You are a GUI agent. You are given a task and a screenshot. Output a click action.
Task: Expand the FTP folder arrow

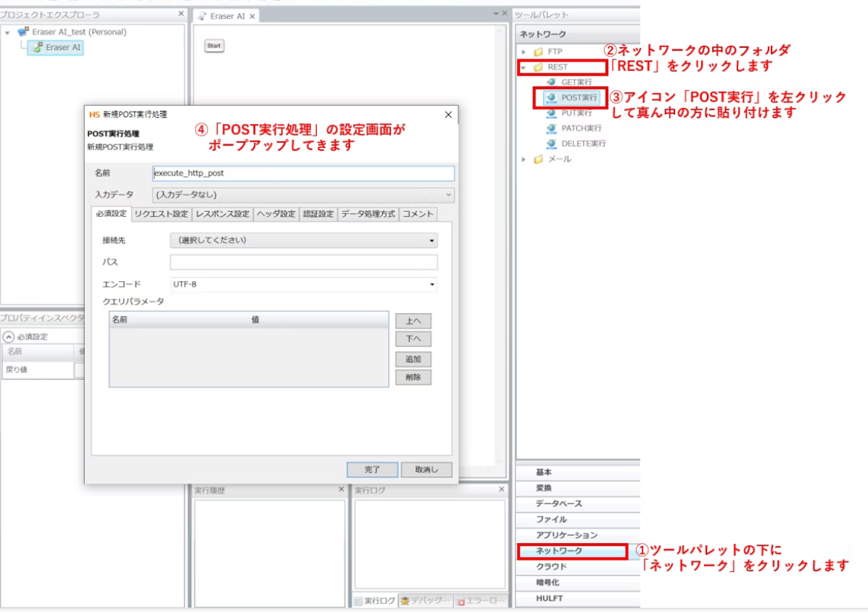(x=524, y=51)
